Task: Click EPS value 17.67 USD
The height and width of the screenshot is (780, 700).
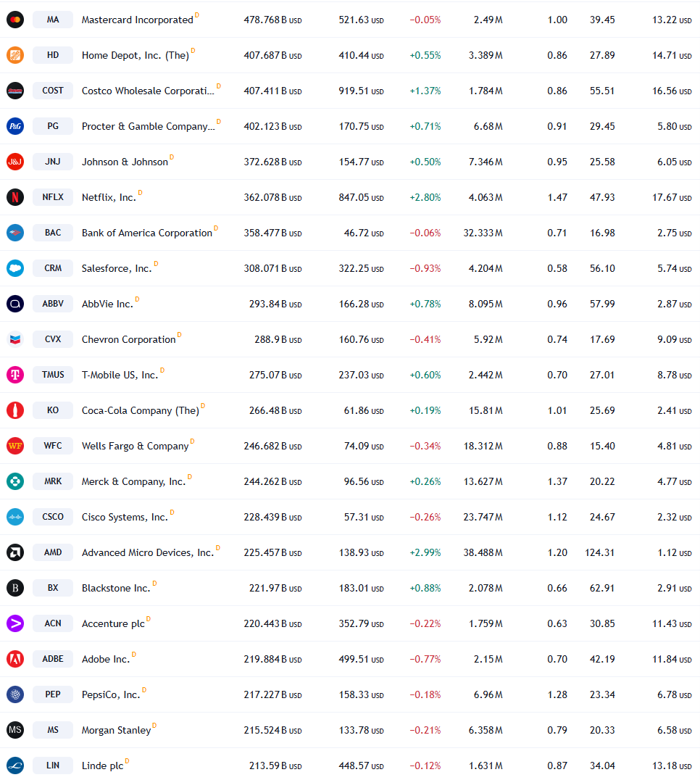Action: point(672,197)
